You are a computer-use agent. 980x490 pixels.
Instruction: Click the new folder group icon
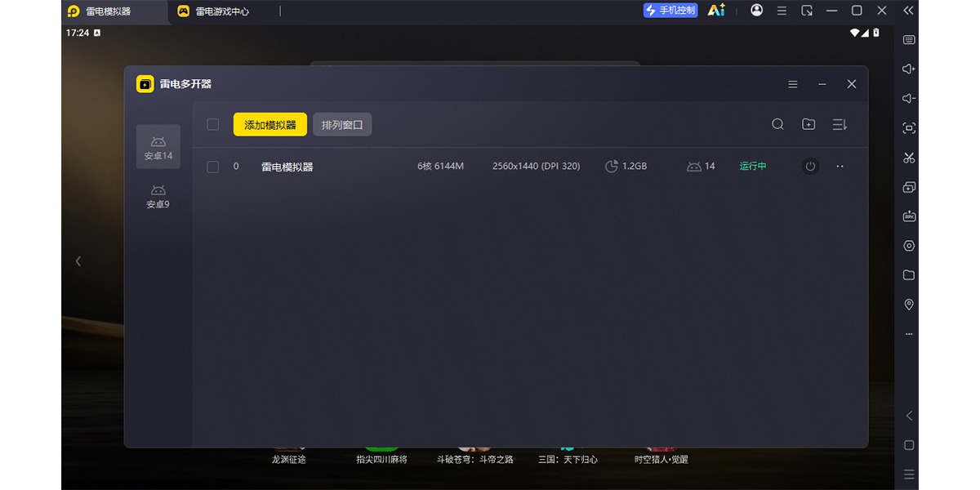point(808,124)
